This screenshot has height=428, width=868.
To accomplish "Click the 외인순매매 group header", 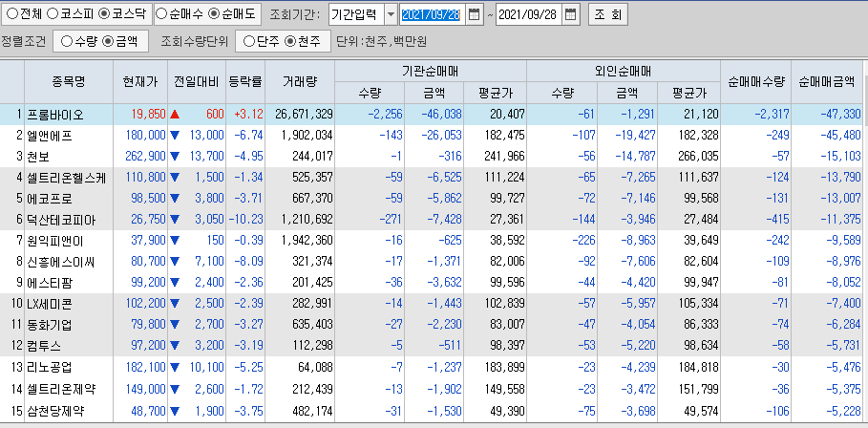I will pyautogui.click(x=623, y=71).
